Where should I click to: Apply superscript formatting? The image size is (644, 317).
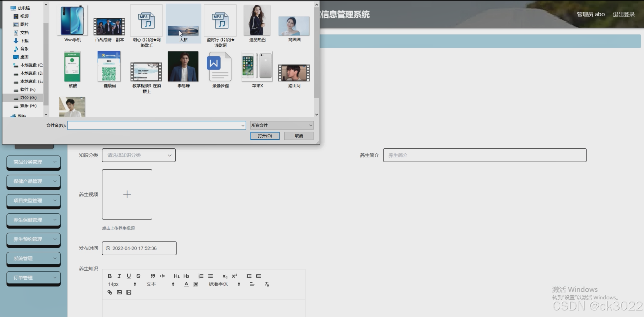(234, 276)
